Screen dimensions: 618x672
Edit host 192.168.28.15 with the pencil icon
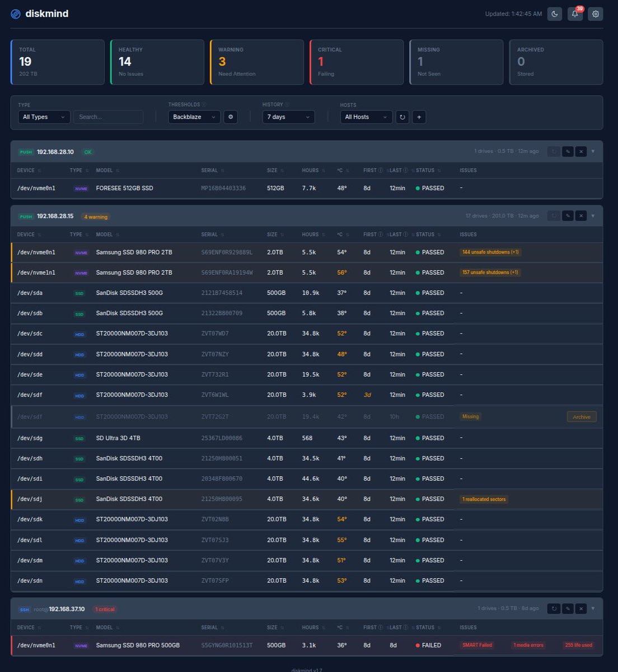coord(568,216)
